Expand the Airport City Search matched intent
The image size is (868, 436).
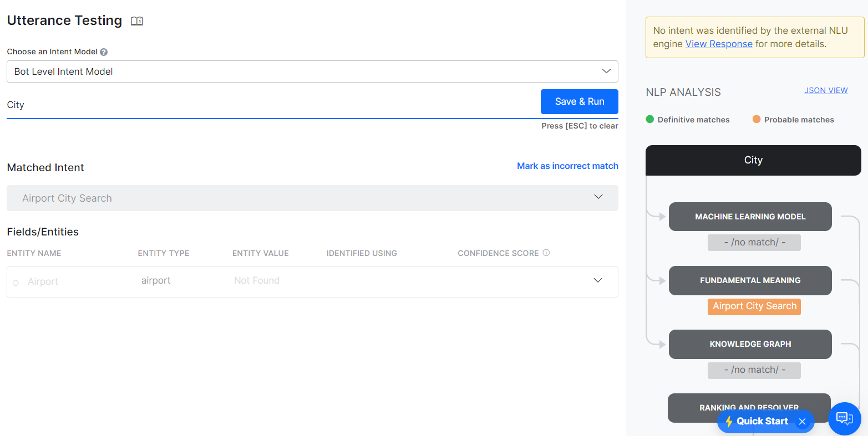point(598,197)
